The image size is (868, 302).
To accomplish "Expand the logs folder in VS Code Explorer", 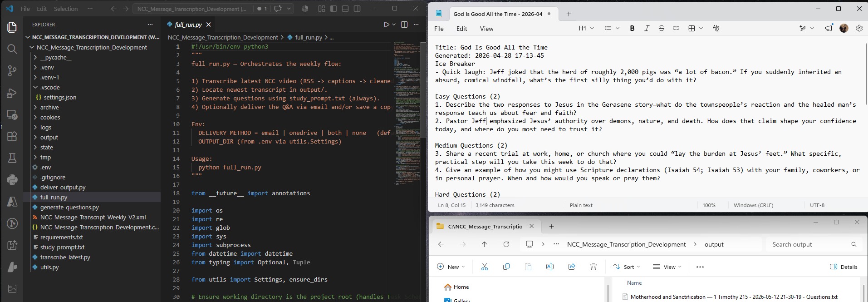I will (35, 127).
